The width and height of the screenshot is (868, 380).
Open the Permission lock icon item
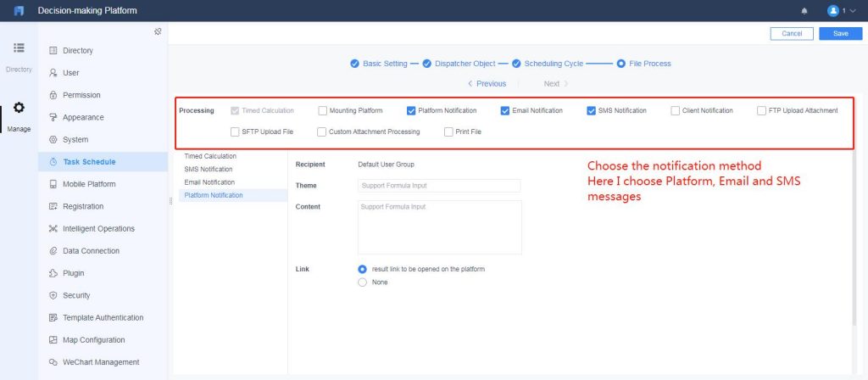point(53,95)
